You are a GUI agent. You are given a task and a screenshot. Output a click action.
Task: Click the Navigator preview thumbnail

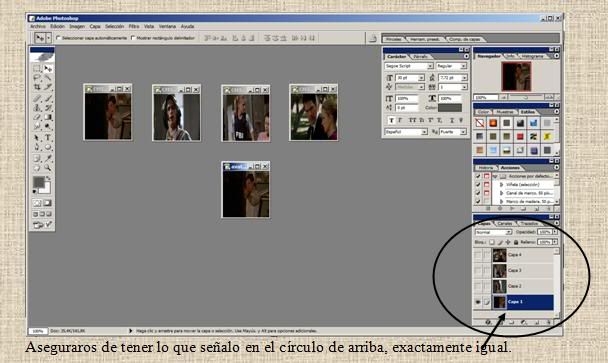pos(516,76)
